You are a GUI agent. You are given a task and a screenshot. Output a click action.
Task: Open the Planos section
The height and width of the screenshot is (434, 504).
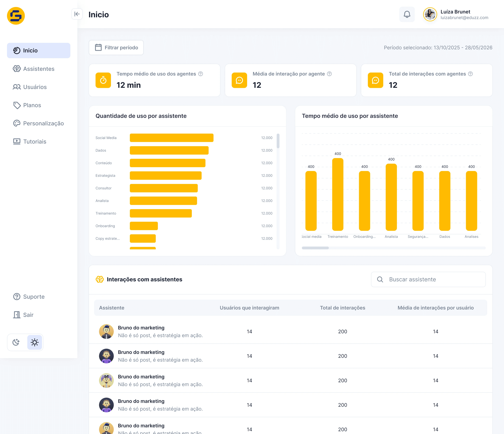coord(32,105)
